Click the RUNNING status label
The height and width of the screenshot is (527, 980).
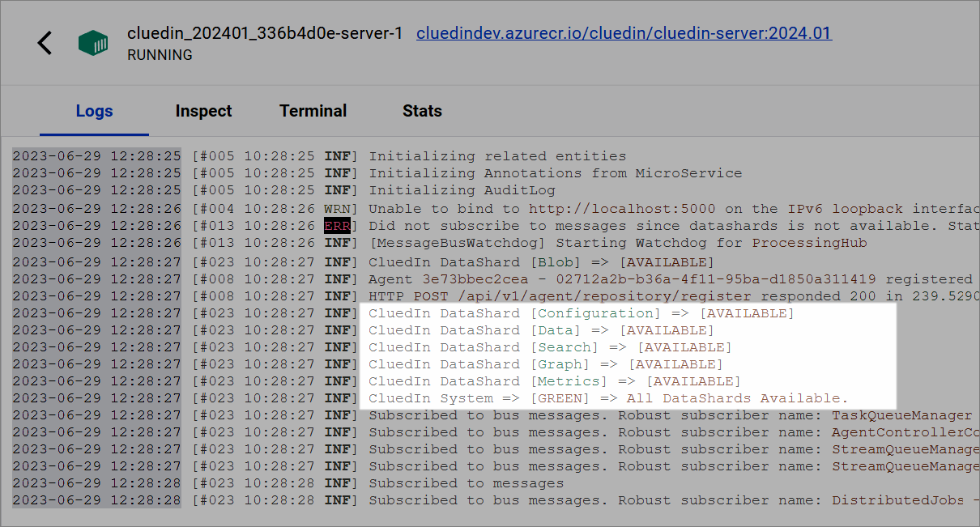159,55
